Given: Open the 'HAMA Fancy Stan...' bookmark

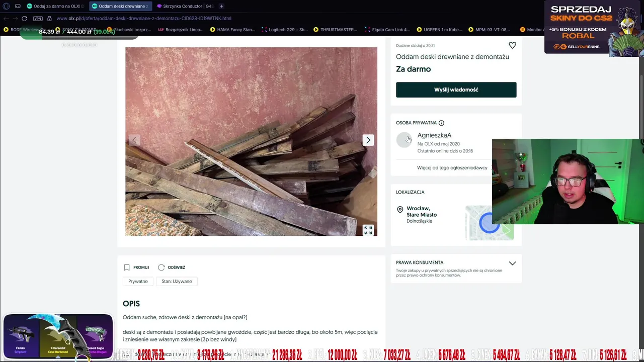Looking at the screenshot, I should coord(232,30).
